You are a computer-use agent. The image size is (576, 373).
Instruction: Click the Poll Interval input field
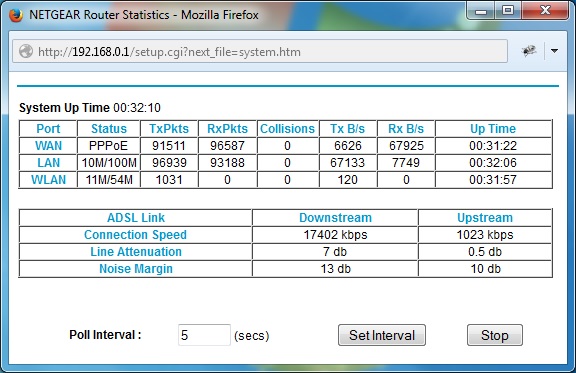[204, 335]
